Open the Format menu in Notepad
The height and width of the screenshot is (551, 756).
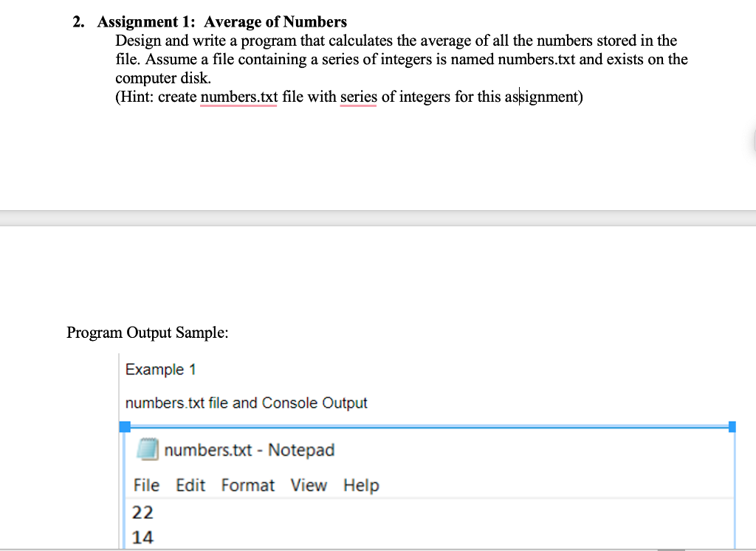248,485
